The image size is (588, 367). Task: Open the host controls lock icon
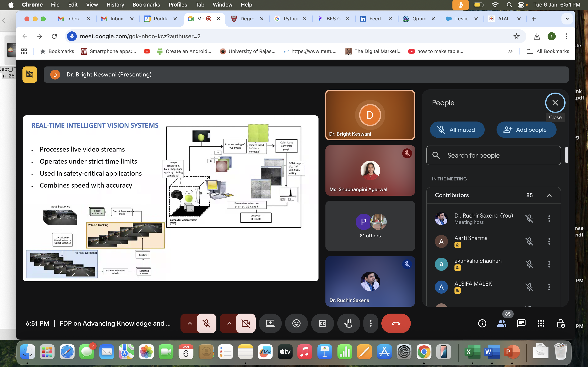click(561, 323)
